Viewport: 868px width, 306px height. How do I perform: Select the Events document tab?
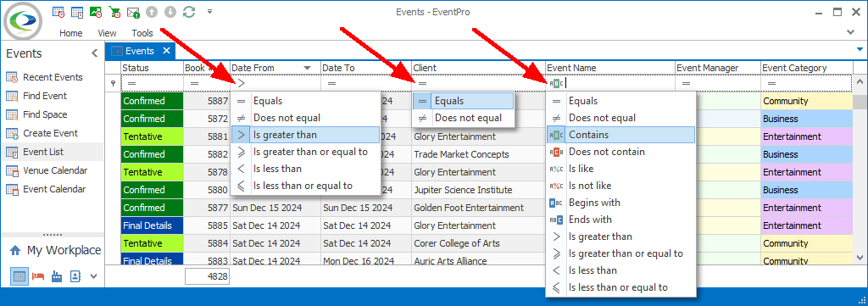pyautogui.click(x=140, y=51)
